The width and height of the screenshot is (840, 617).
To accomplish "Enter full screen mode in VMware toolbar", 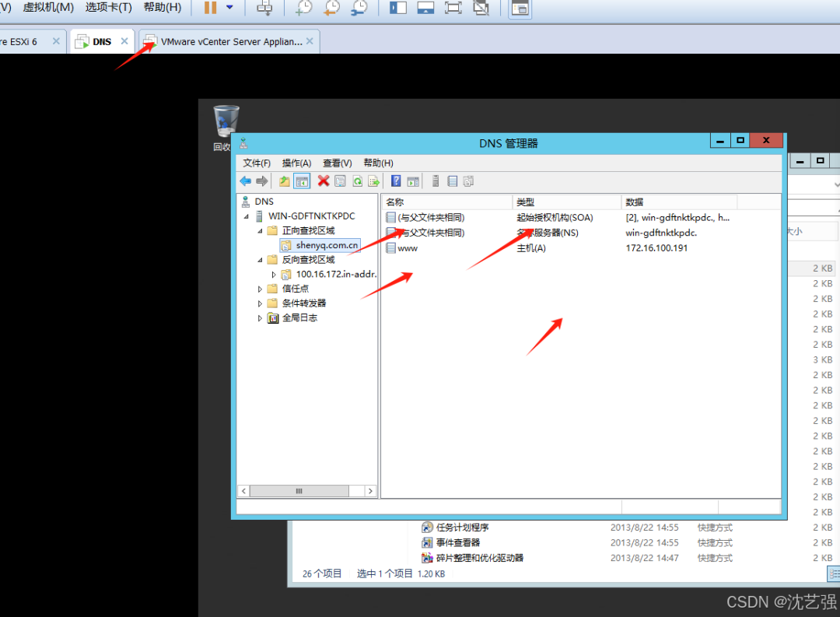I will (x=453, y=8).
